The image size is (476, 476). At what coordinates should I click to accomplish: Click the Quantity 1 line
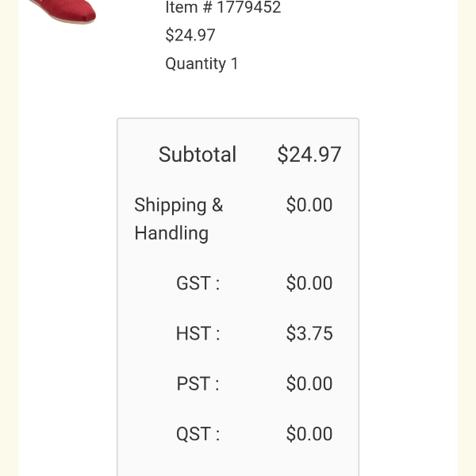tap(202, 63)
